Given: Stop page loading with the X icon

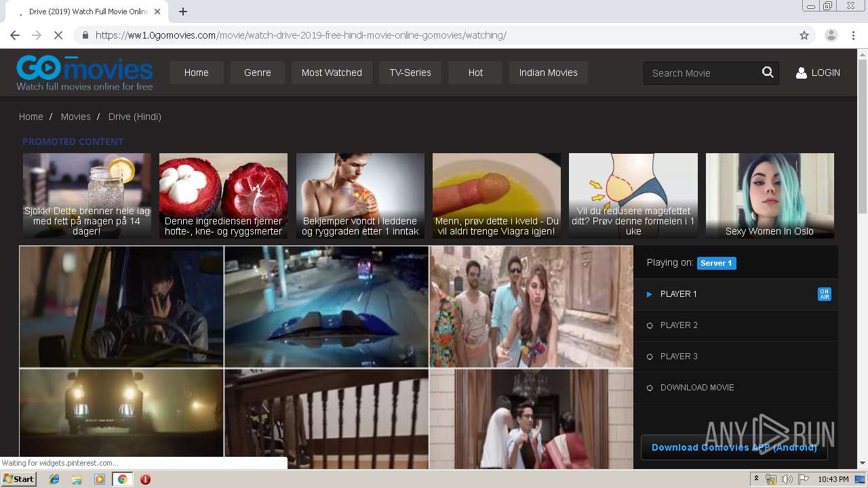Looking at the screenshot, I should (58, 35).
